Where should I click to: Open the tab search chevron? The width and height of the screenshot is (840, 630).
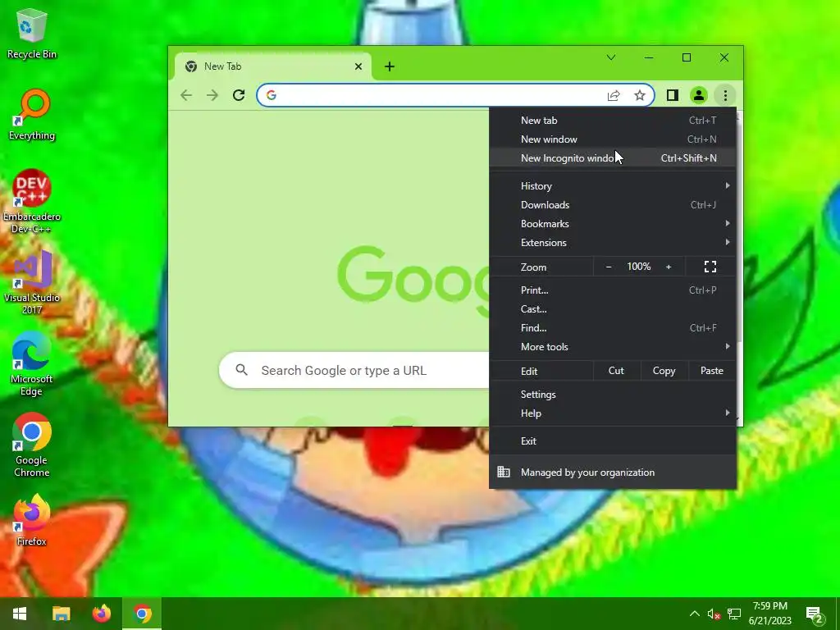pyautogui.click(x=610, y=57)
